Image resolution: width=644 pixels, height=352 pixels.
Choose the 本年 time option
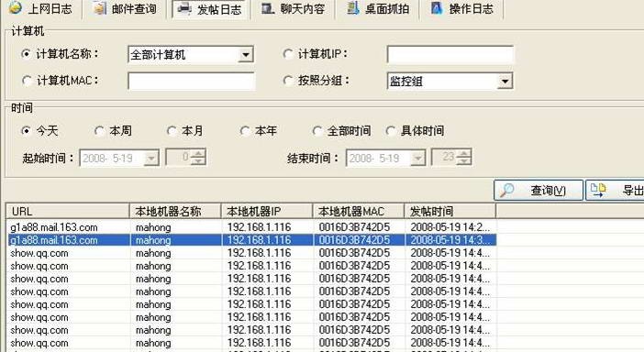[244, 131]
